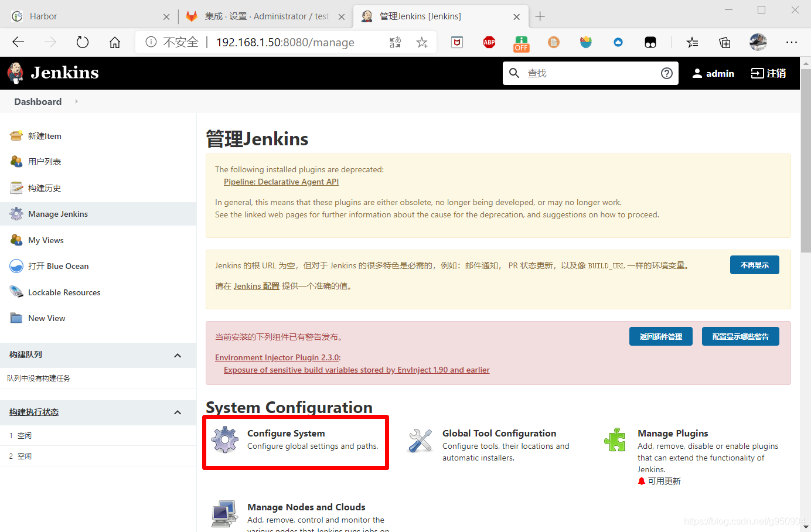Click the ABP adblock extension icon

489,42
